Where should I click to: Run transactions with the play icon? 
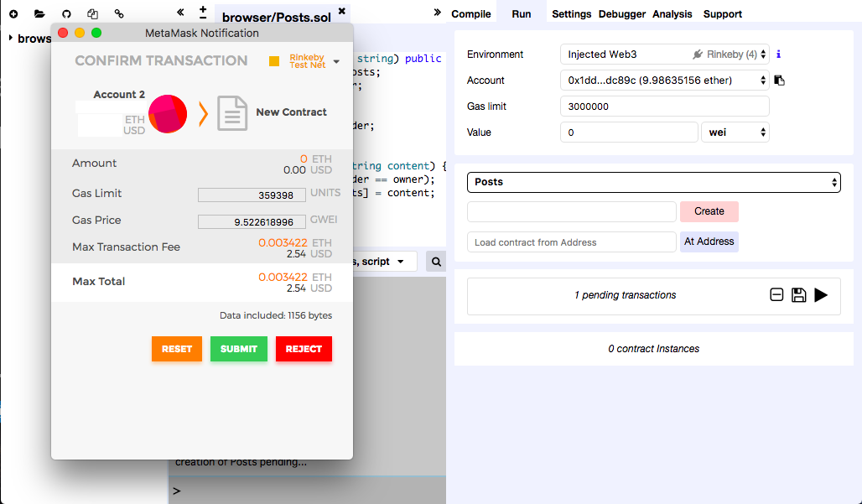point(821,295)
